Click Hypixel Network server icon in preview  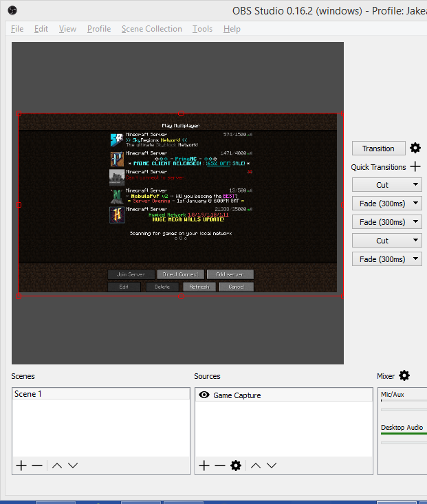[x=117, y=215]
